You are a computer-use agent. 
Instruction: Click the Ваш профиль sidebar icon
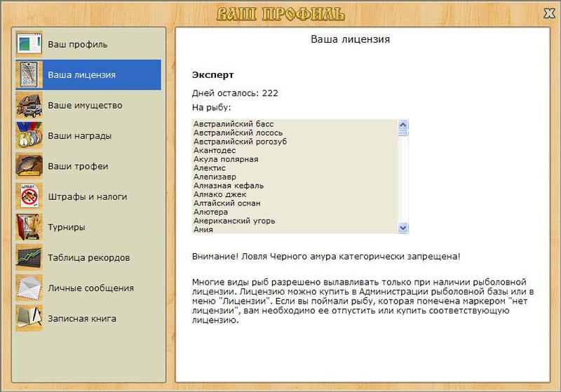click(x=29, y=44)
